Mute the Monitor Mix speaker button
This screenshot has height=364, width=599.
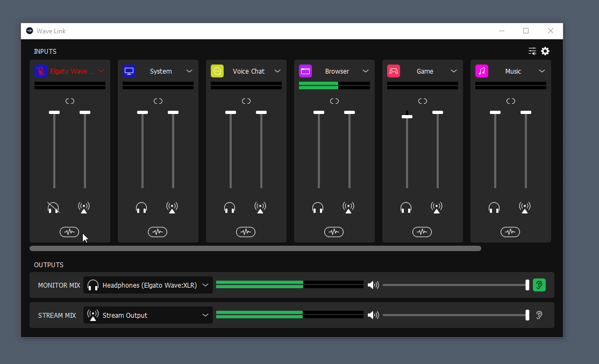(373, 285)
